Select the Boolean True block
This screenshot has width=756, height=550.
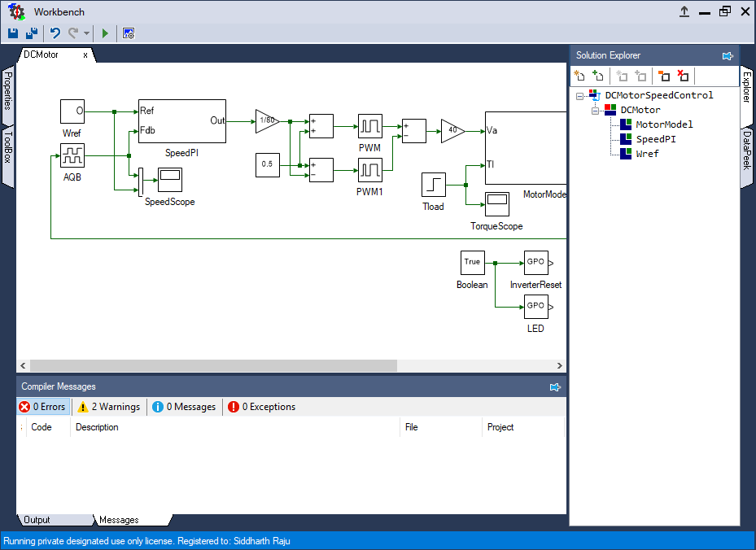(x=473, y=263)
